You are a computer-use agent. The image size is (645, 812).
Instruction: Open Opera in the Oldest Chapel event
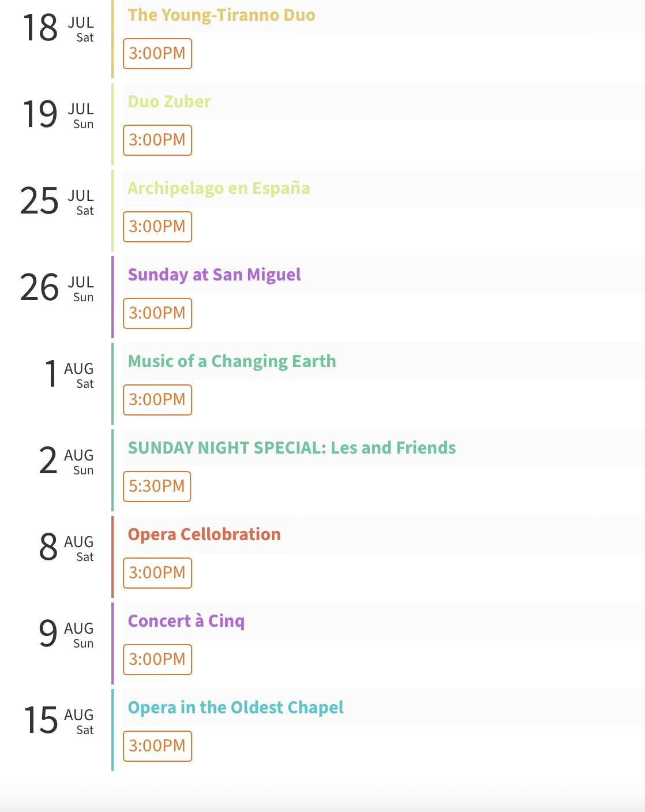pyautogui.click(x=235, y=708)
